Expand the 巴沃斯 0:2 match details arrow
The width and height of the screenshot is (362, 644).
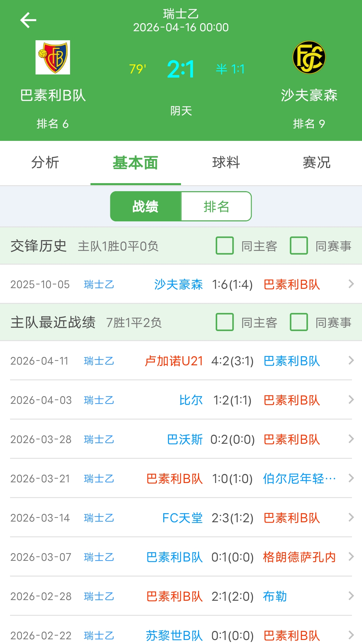tap(351, 439)
